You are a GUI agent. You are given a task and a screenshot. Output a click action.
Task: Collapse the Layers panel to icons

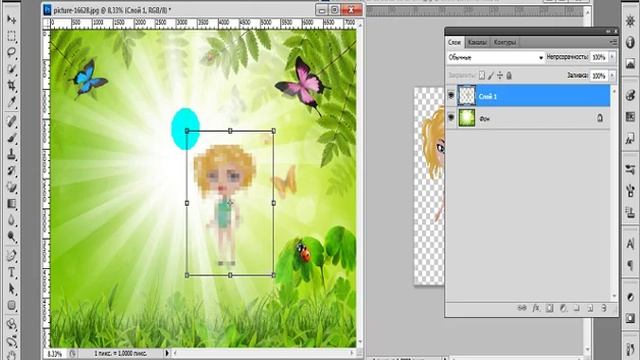608,31
